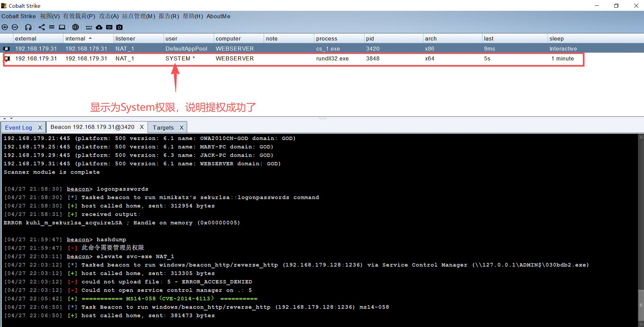Close the Beacon 192.168.179.31@3420 tab

(142, 127)
